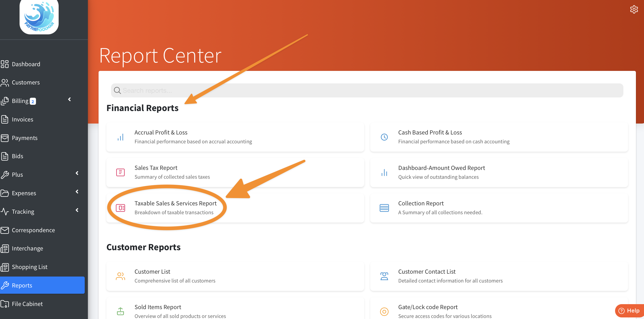Click the Cash Based Profit & Loss clock icon
The image size is (644, 319).
point(384,137)
